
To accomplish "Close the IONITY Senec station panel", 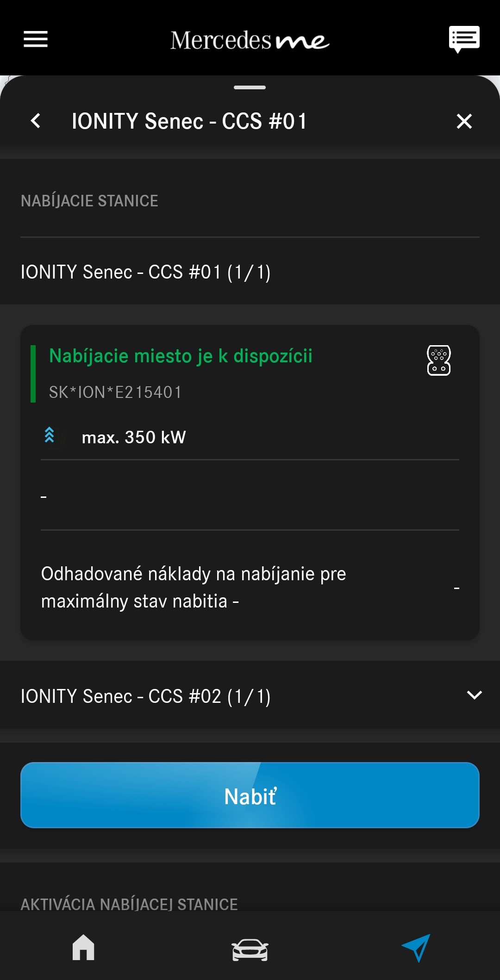I will [464, 121].
